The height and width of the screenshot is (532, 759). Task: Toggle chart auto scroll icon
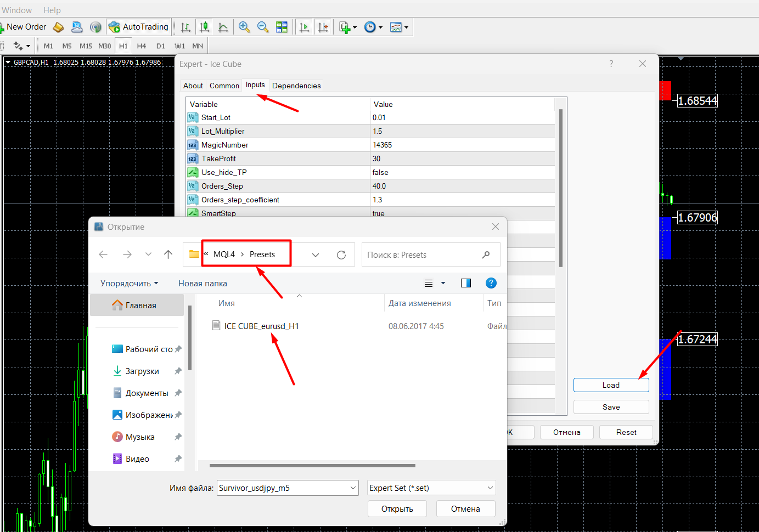click(x=304, y=27)
